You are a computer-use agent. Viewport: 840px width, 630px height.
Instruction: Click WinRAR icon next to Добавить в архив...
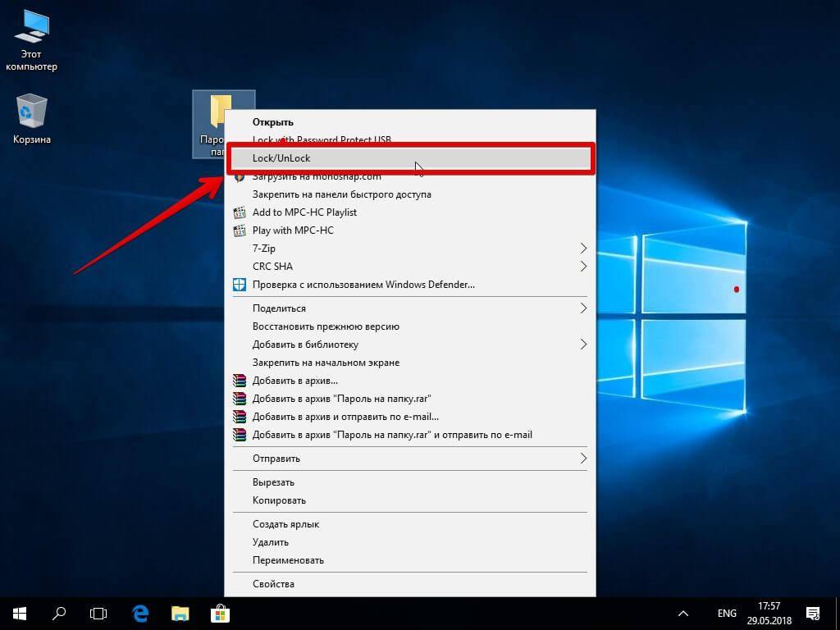240,381
